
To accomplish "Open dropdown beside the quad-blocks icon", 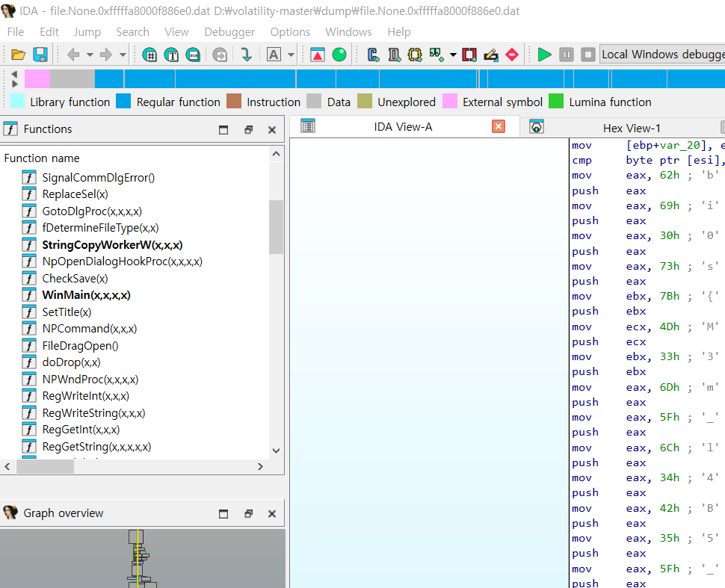I will point(453,55).
